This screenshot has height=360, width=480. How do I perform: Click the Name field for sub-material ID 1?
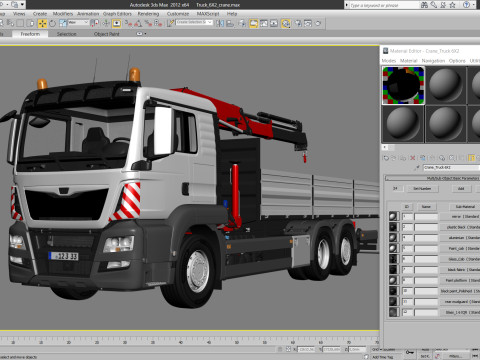pos(426,216)
